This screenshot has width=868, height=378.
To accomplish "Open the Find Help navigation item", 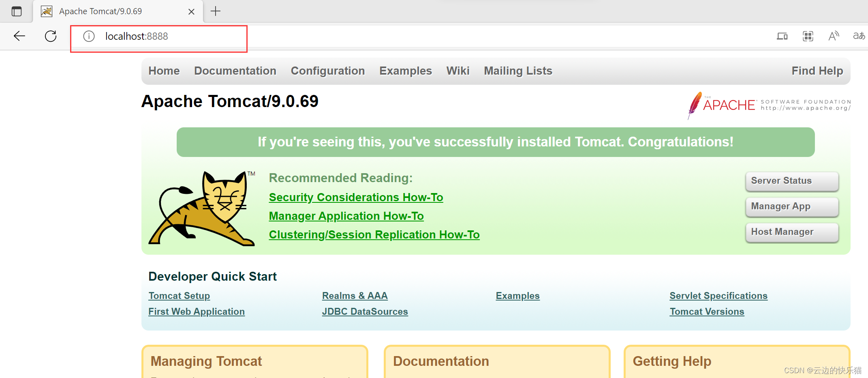I will 817,71.
